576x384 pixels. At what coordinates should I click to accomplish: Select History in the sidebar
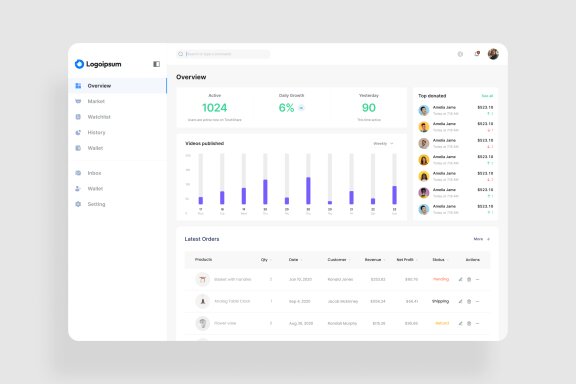118,132
